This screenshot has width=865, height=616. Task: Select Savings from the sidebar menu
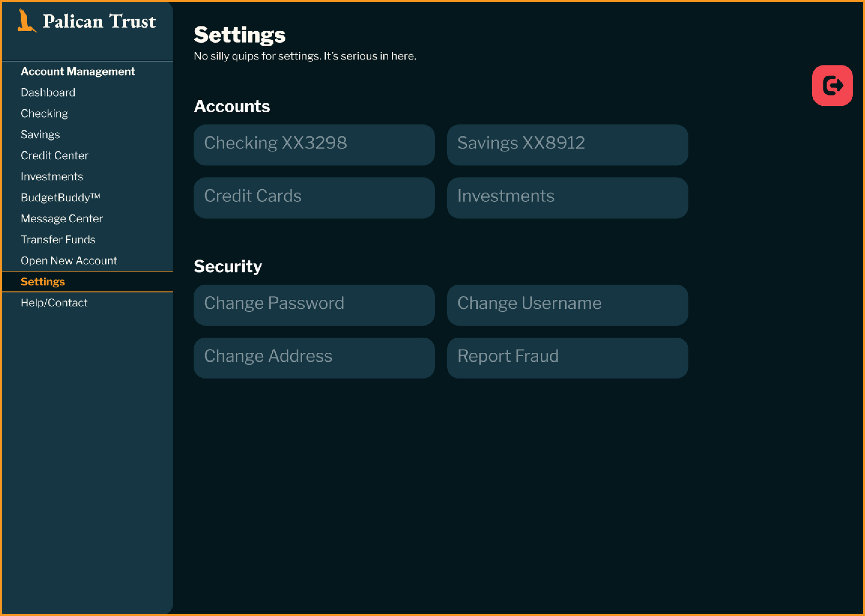point(40,135)
